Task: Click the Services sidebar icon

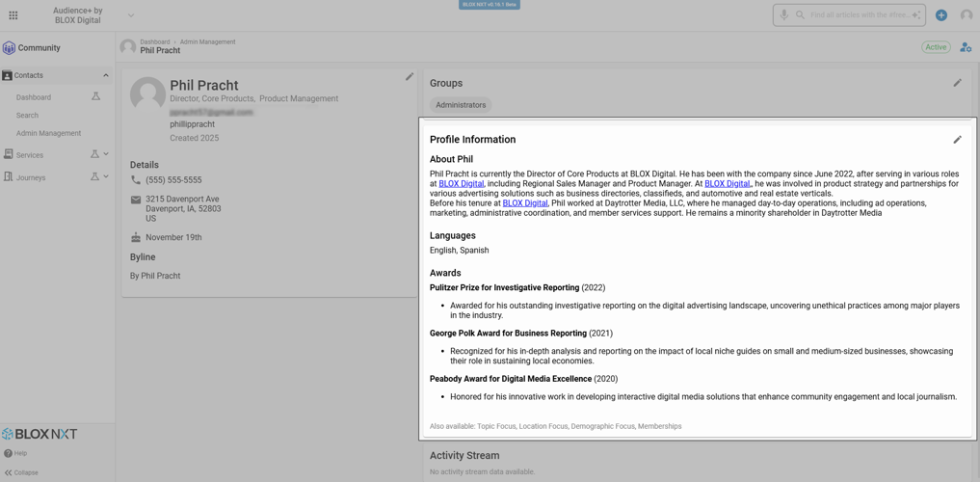Action: click(x=8, y=154)
